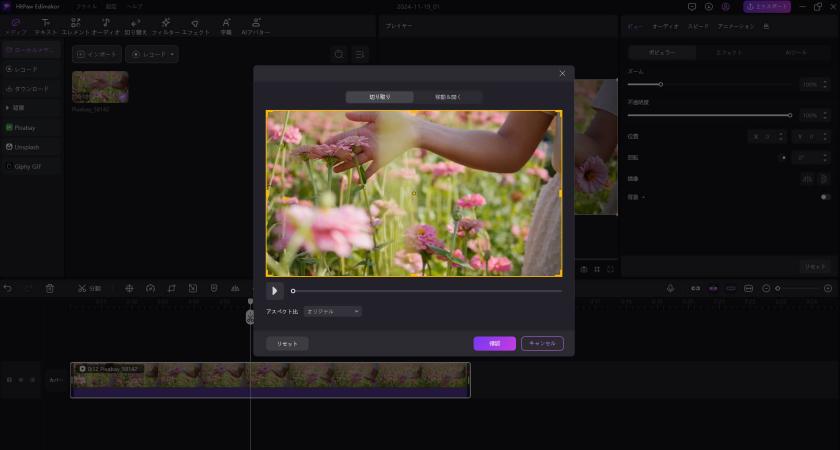Screen dimensions: 840x450
Task: Toggle the background switch in properties panel
Action: coord(825,197)
